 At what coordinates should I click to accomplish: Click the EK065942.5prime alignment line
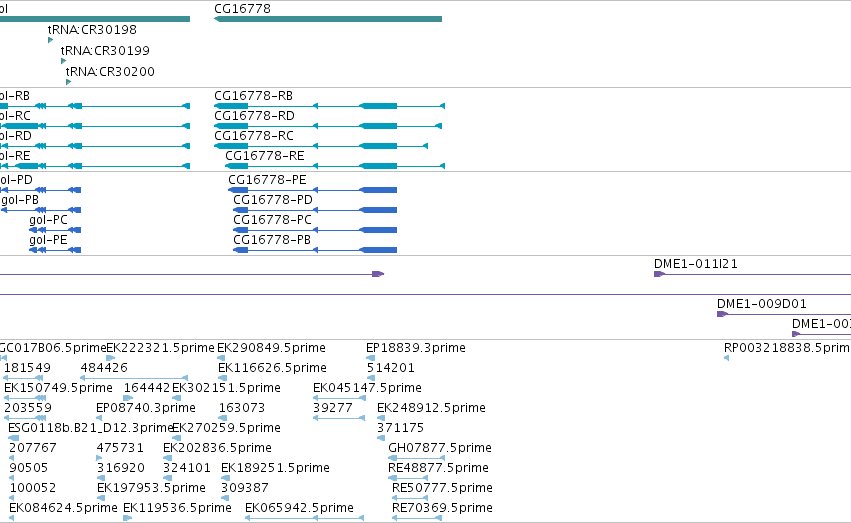[x=304, y=518]
